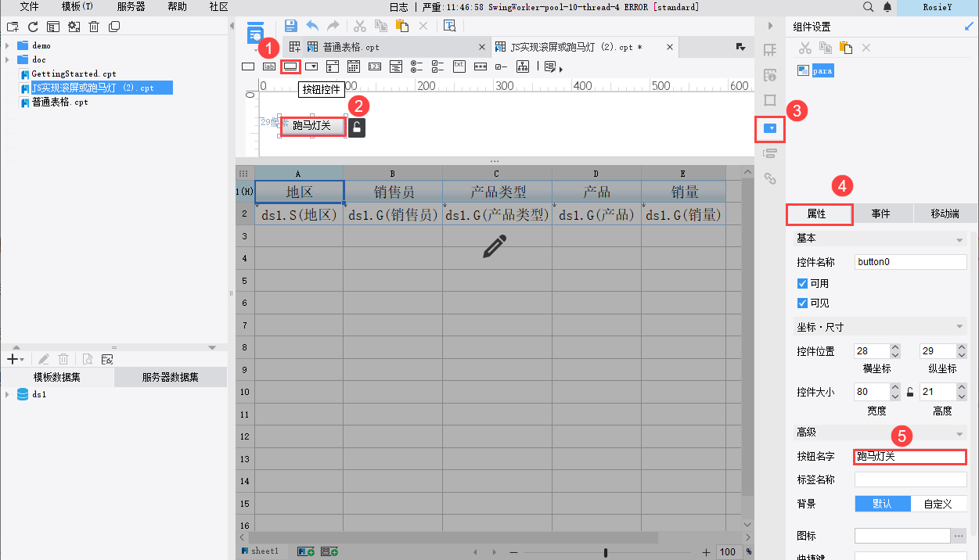This screenshot has height=560, width=979.
Task: Open the 模板(T) menu
Action: tap(77, 6)
